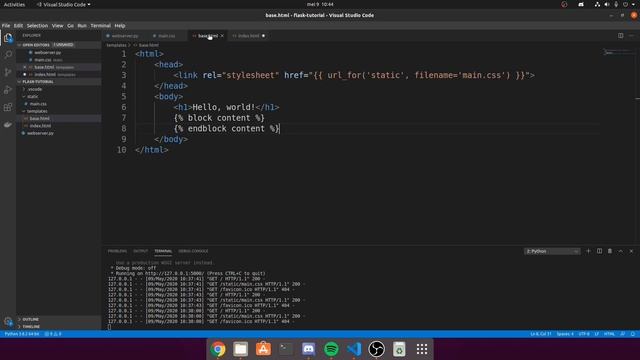Open Discord from the dock
640x360 pixels.
309,349
